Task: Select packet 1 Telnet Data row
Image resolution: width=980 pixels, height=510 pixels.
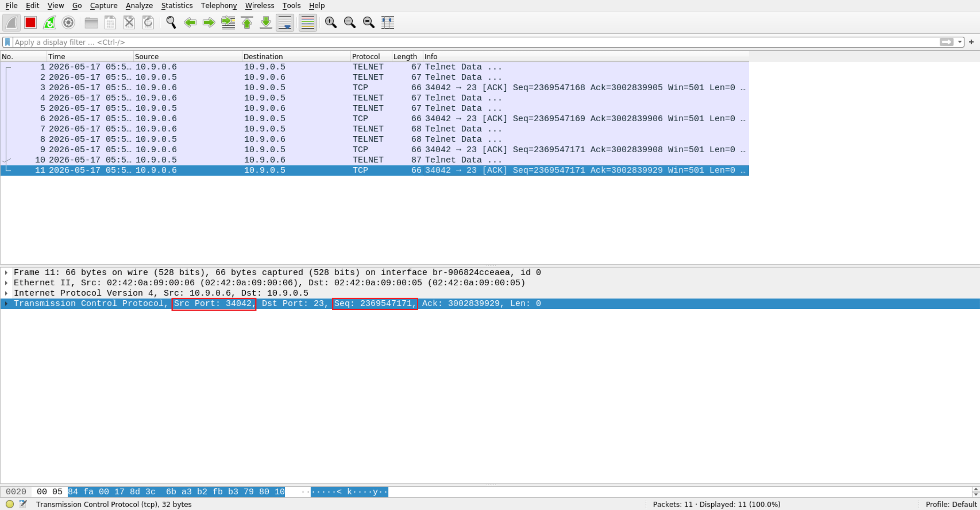Action: point(374,67)
